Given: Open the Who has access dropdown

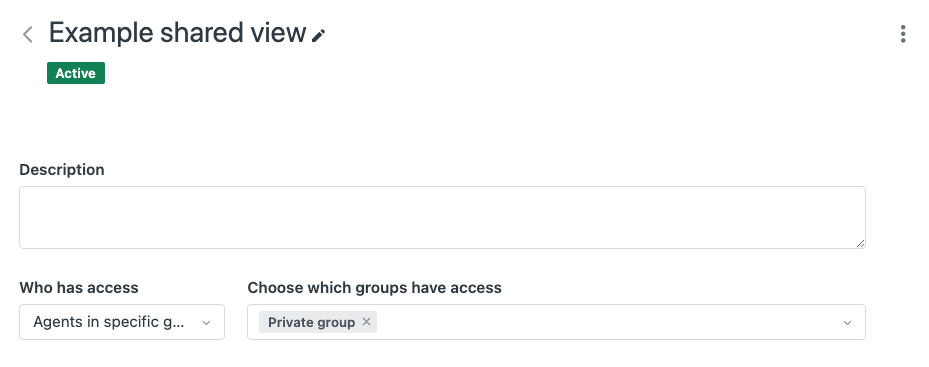Looking at the screenshot, I should pos(122,322).
